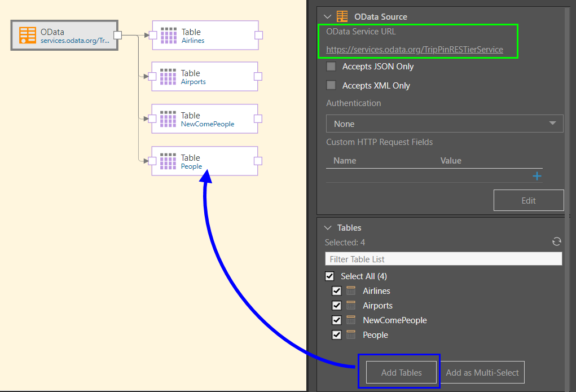This screenshot has width=576, height=392.
Task: Enable Accepts JSON Only
Action: coord(331,67)
